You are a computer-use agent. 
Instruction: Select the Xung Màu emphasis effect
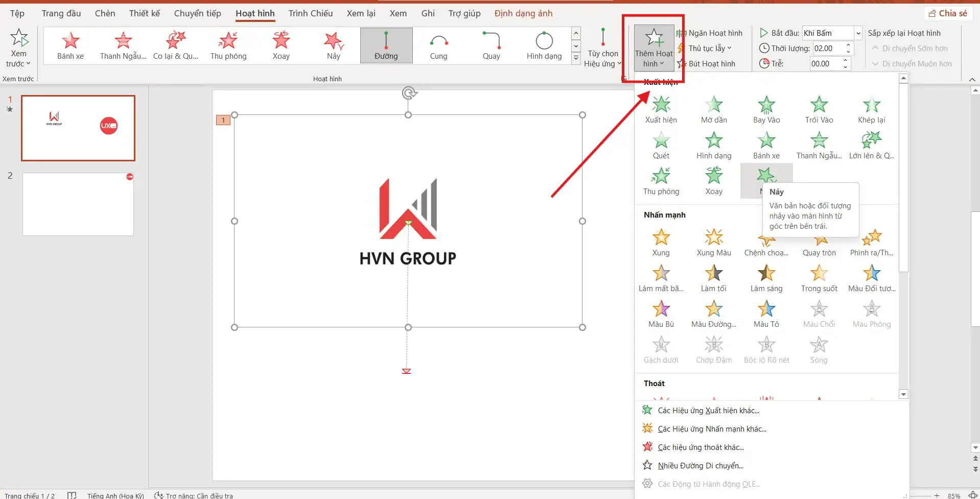click(714, 243)
